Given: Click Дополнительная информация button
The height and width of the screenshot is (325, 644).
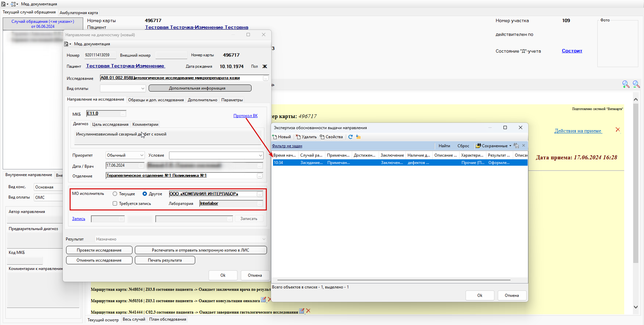Looking at the screenshot, I should coord(200,88).
